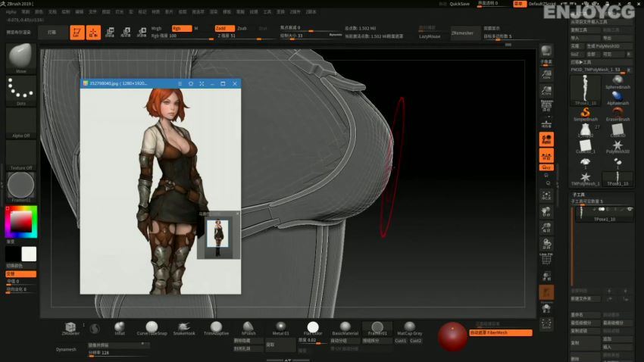Pick the Inflat brush
Screen dimensions: 644x362
(x=120, y=328)
